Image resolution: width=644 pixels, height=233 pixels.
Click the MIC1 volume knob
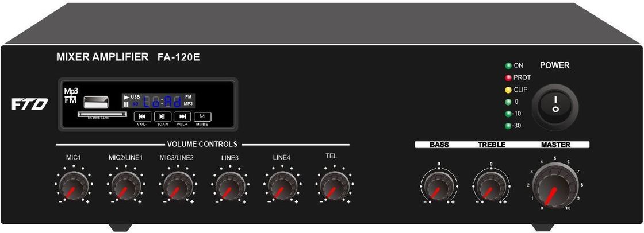click(74, 186)
